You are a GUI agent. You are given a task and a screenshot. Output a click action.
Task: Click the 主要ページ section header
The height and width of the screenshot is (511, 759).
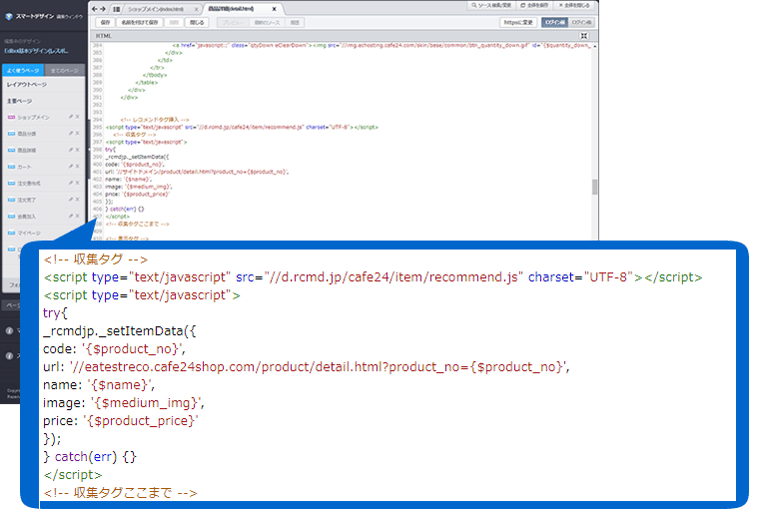click(19, 101)
